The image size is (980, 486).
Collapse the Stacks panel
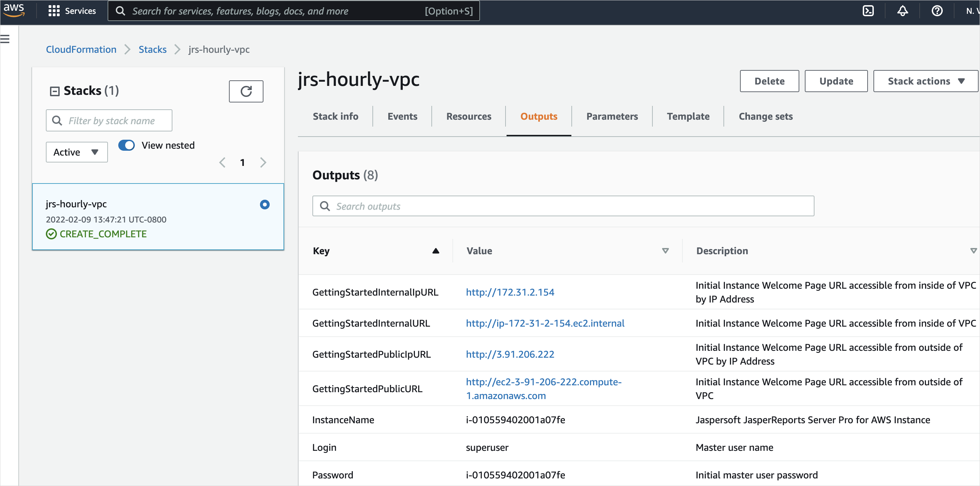(x=55, y=91)
